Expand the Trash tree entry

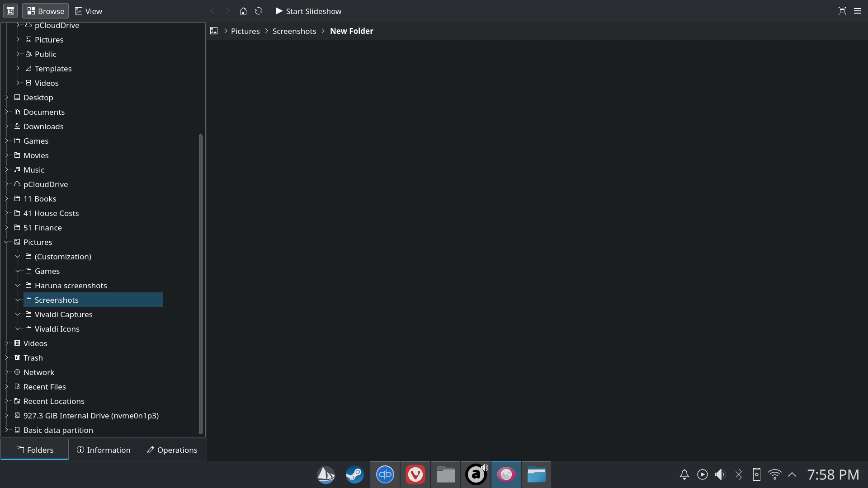pyautogui.click(x=7, y=358)
